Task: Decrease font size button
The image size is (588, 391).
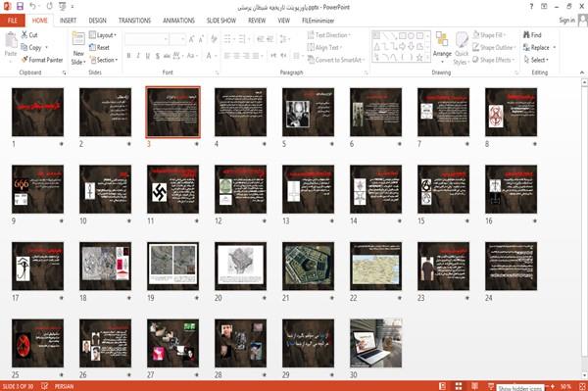Action: pos(201,39)
